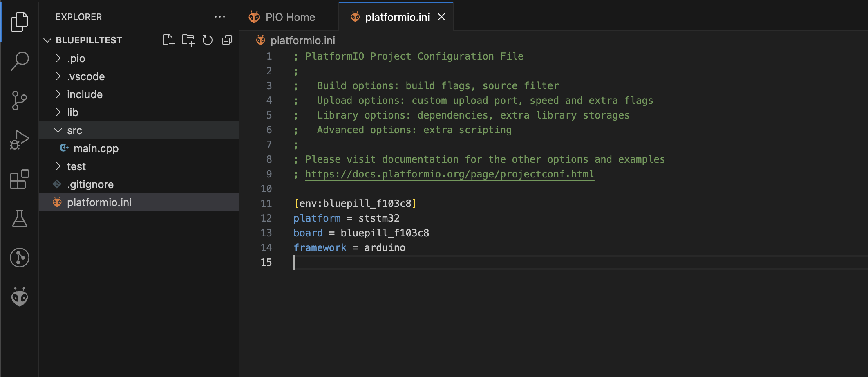Screen dimensions: 868x377
Task: Open the Testing flask icon view
Action: tap(19, 218)
